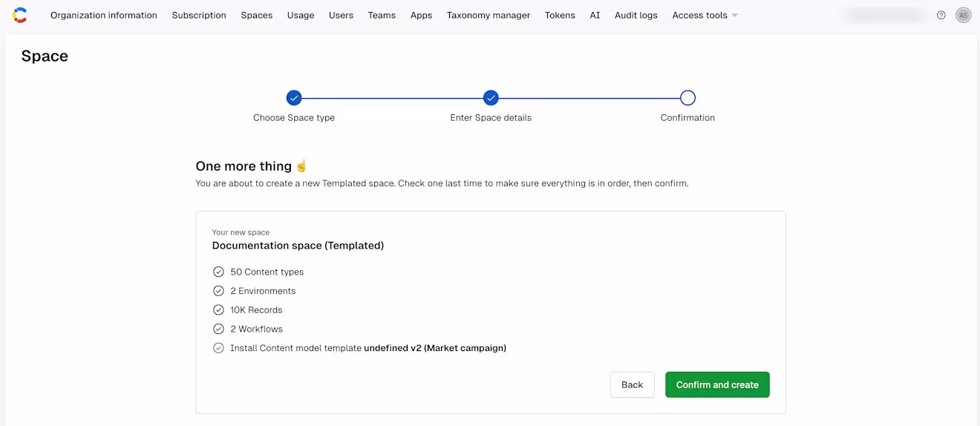Expand the Access tools dropdown

[x=705, y=15]
